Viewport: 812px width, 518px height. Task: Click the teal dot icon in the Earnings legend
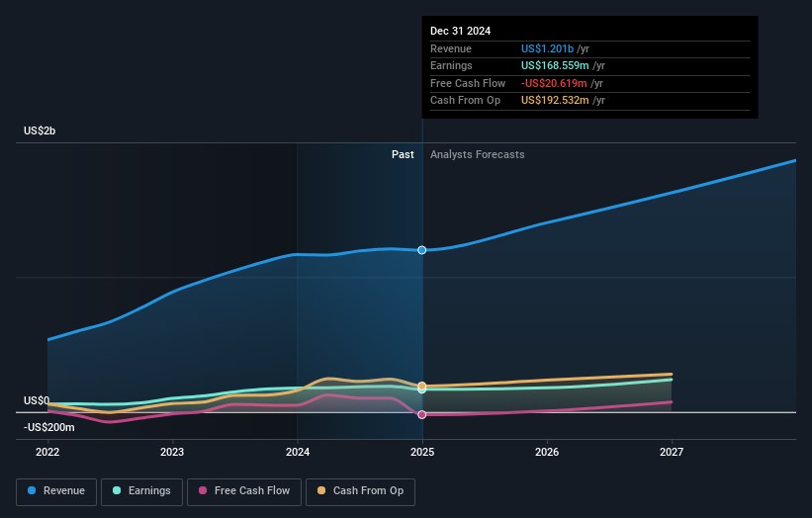click(x=118, y=491)
